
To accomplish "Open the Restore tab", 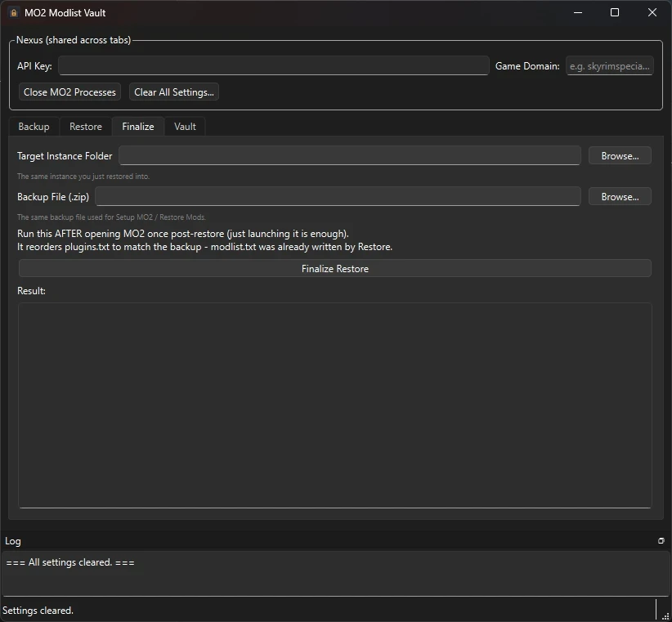I will pyautogui.click(x=86, y=127).
